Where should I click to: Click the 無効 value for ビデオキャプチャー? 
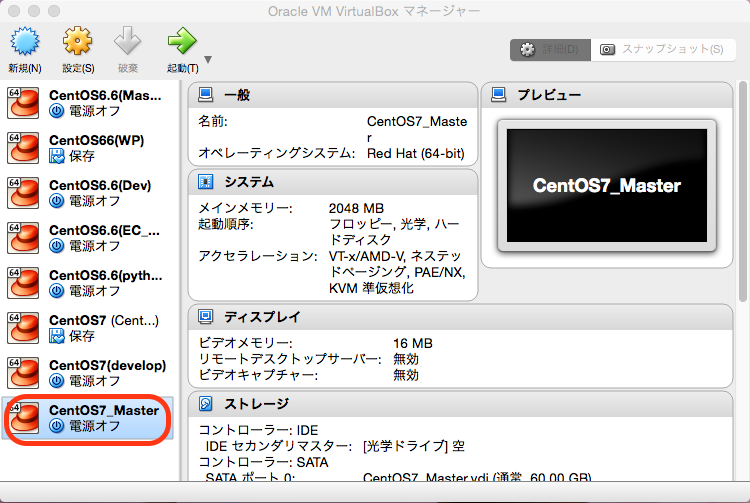pyautogui.click(x=406, y=375)
